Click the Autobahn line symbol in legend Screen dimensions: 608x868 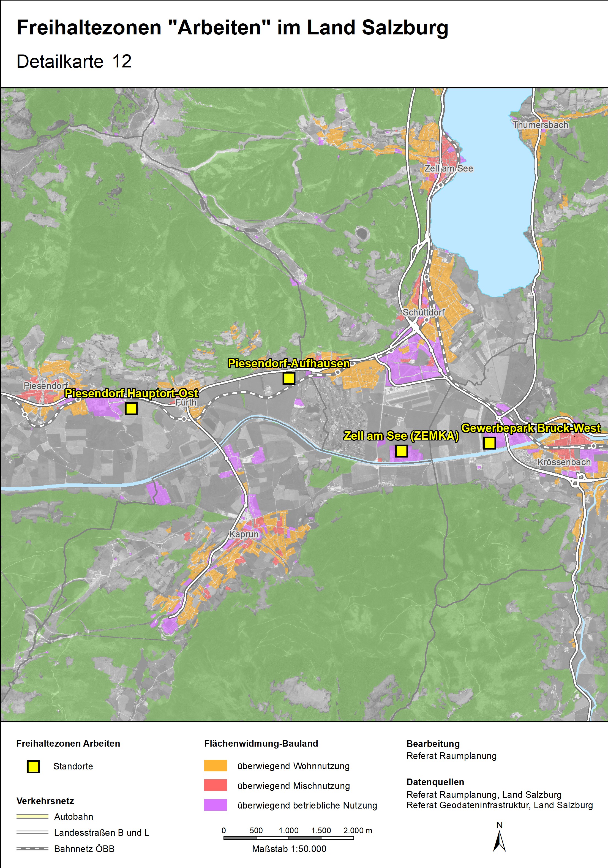[32, 817]
